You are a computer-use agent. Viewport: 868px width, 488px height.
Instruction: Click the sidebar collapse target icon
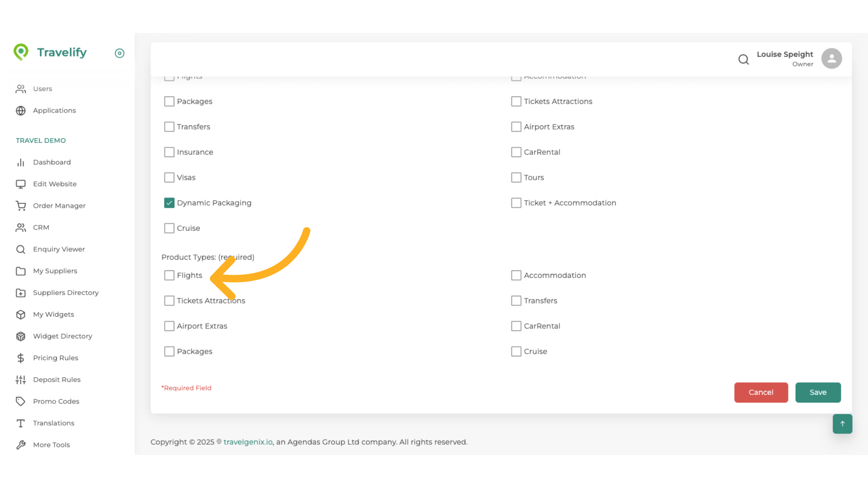119,53
